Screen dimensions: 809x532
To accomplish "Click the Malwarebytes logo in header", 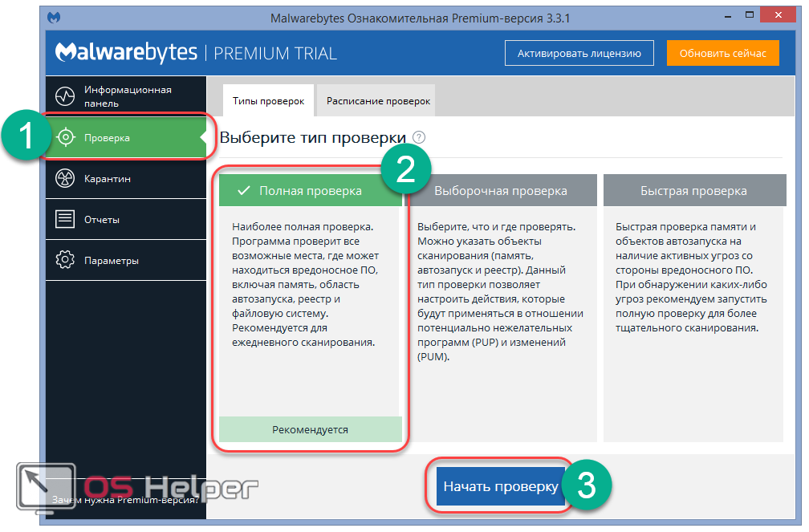I will 126,53.
